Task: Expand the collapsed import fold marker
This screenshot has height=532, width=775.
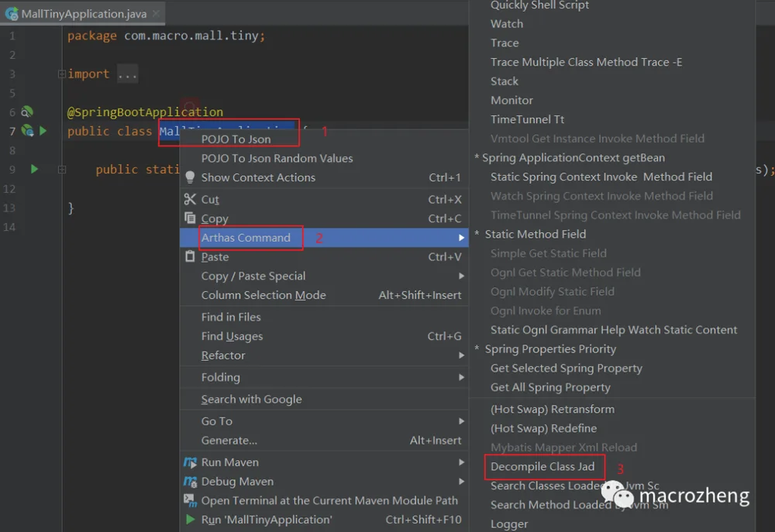Action: click(x=62, y=74)
